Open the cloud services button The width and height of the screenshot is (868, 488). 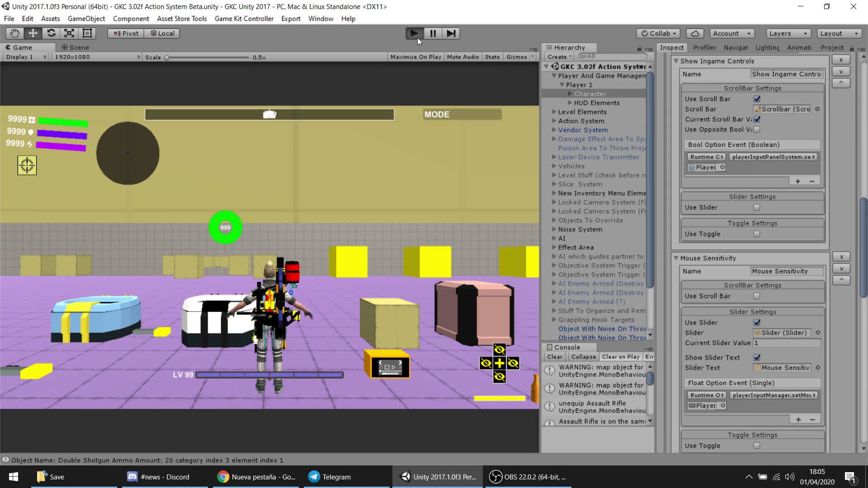coord(695,33)
